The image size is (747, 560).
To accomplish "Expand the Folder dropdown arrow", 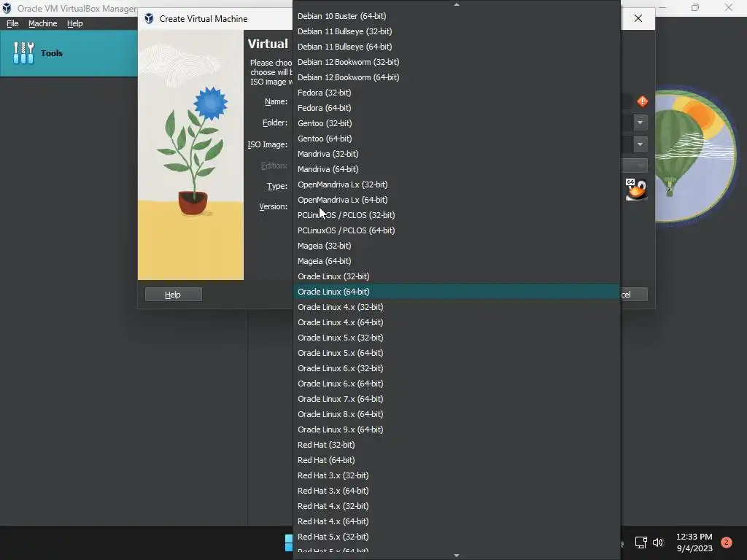I will [640, 122].
